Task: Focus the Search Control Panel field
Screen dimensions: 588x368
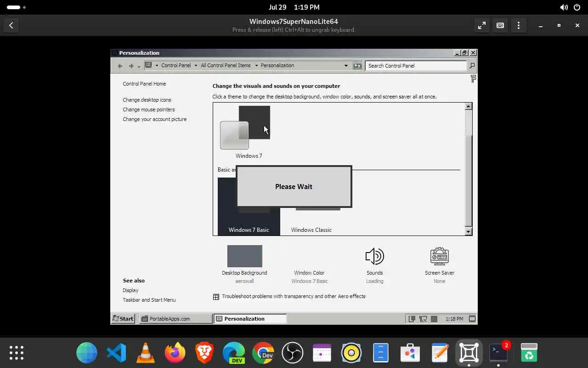Action: tap(416, 66)
